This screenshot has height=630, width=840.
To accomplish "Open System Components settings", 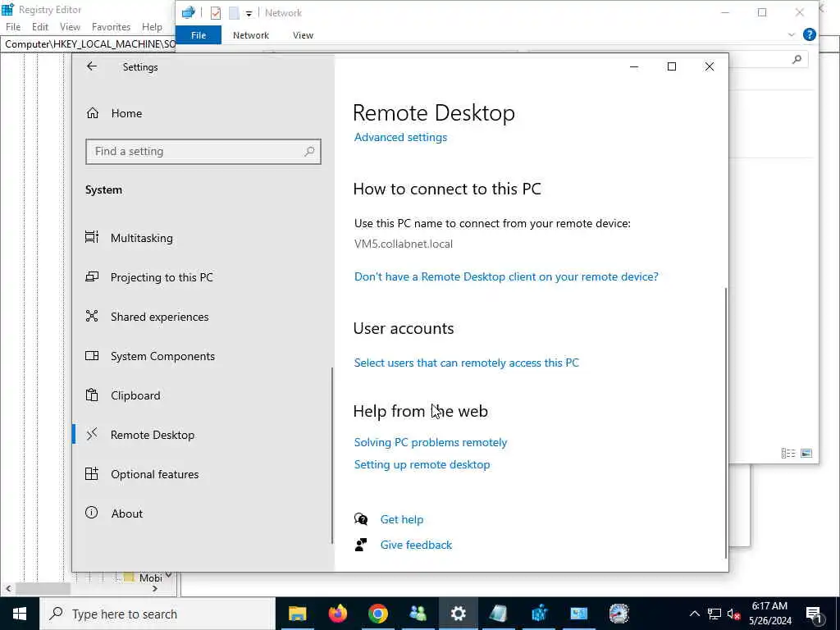I will [x=163, y=356].
